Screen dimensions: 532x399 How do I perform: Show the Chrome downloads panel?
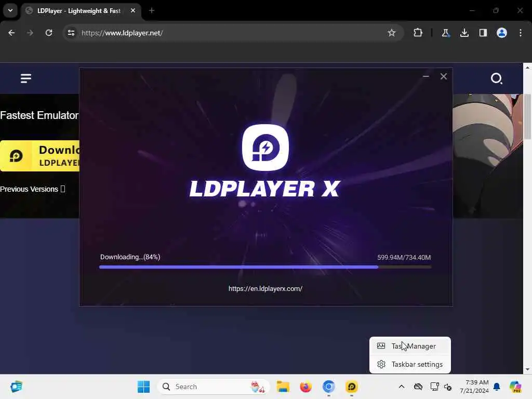pos(464,33)
